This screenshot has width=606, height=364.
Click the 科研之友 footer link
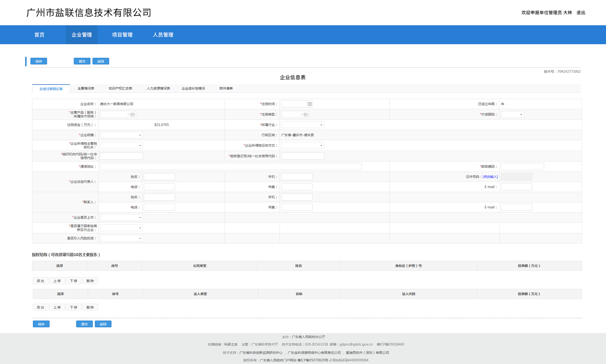coord(231,344)
